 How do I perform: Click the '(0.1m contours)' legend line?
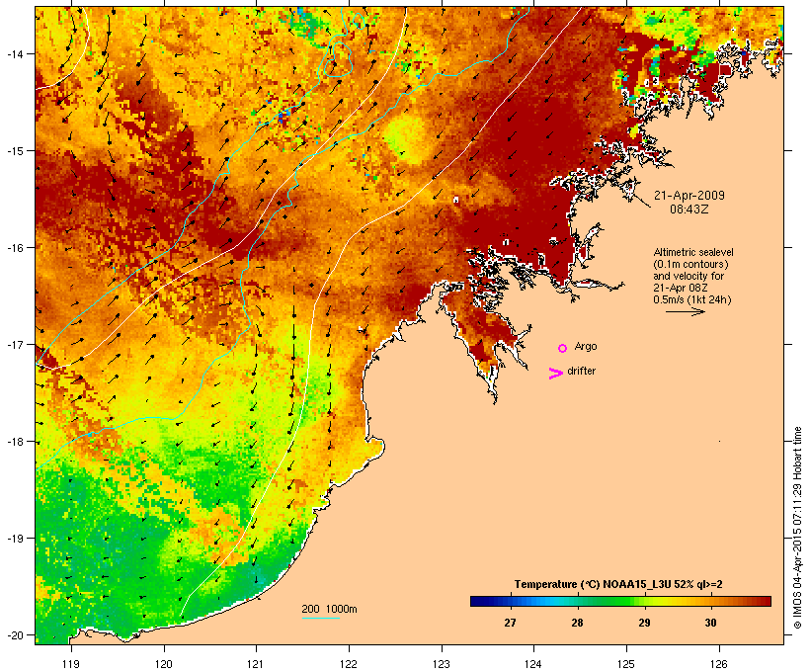690,264
